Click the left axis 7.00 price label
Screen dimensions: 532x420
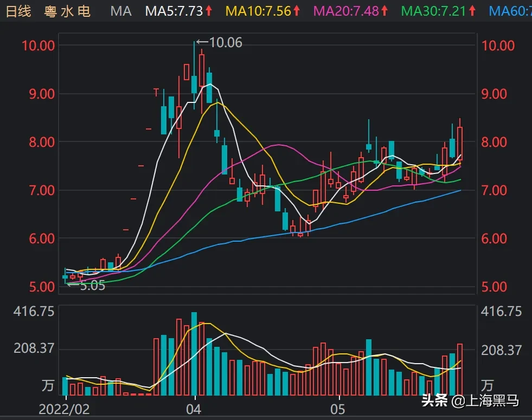(42, 191)
